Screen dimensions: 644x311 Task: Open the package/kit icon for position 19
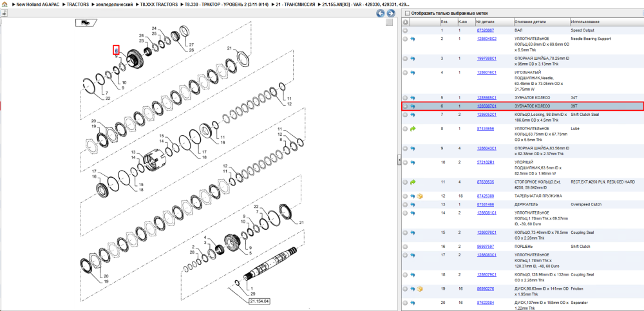click(420, 289)
